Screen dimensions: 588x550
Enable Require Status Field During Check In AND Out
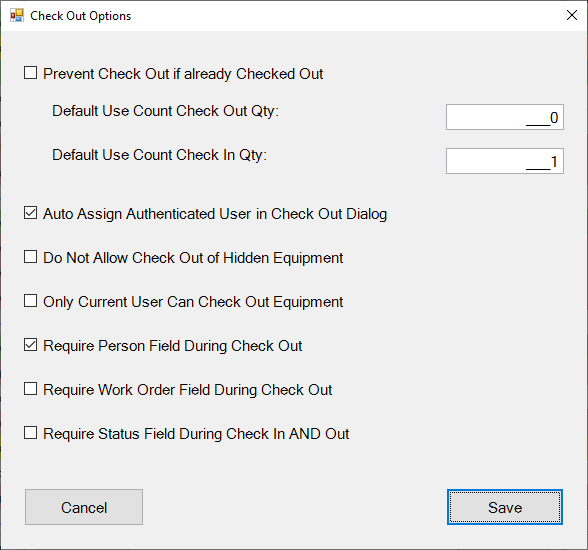point(30,433)
